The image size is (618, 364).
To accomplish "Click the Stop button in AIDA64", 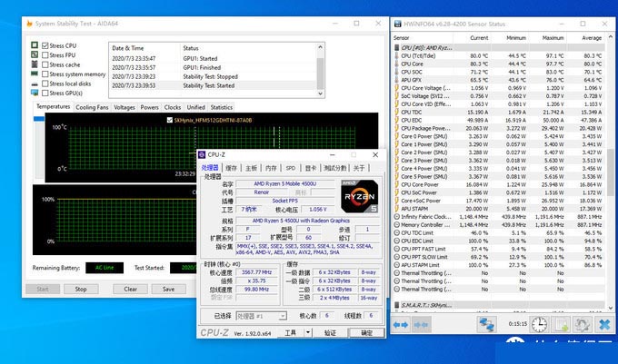I will pyautogui.click(x=81, y=289).
